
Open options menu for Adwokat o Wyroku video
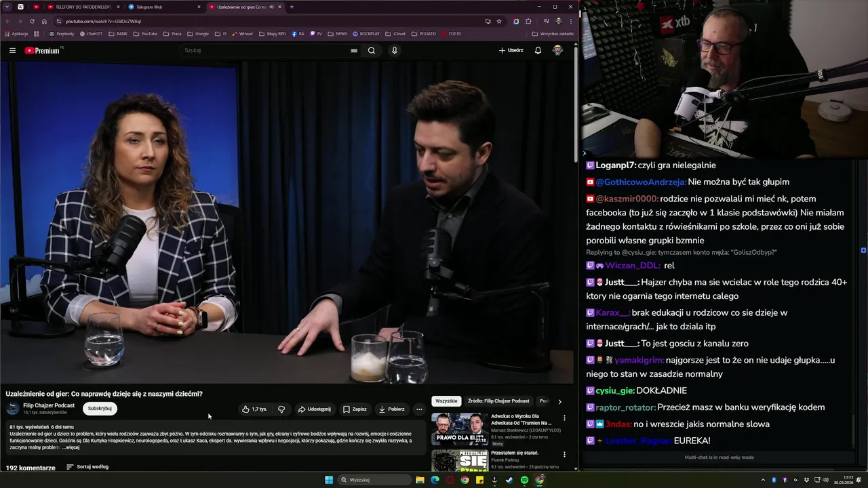[x=564, y=418]
